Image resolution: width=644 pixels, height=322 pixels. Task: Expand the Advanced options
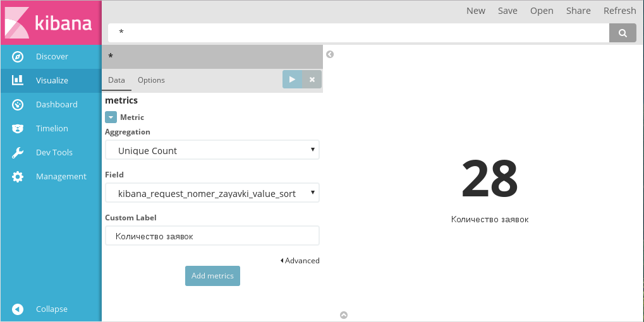pos(300,261)
